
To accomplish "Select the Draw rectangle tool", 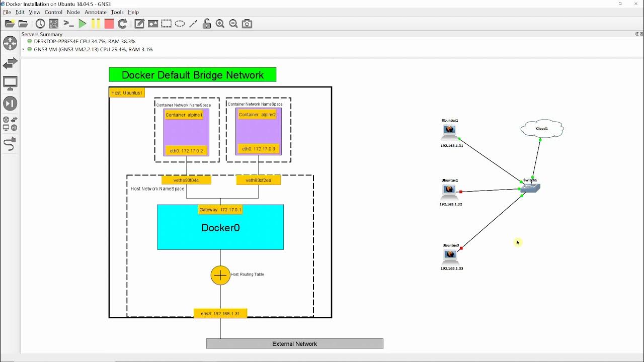I will pos(167,24).
